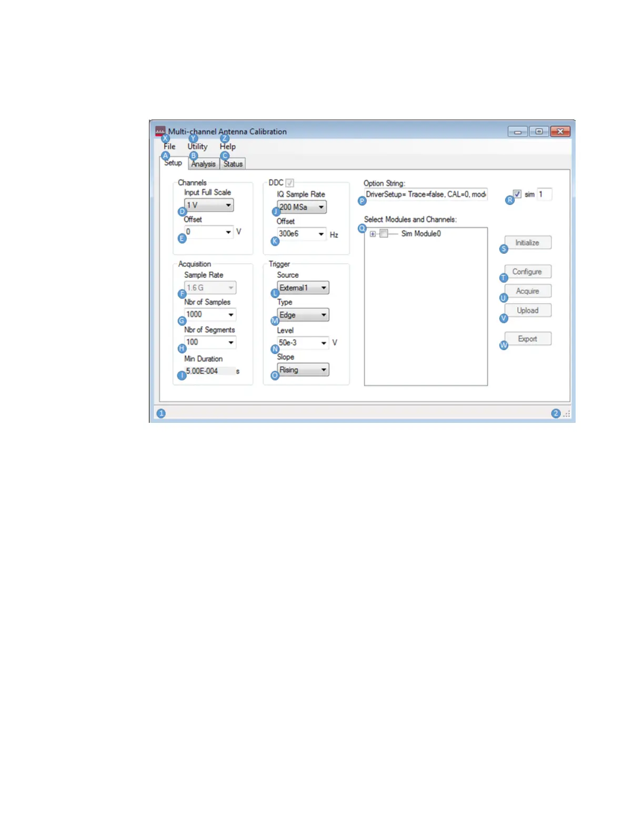Viewport: 644px width, 834px height.
Task: Open the Nbr of Samples dropdown
Action: (x=210, y=314)
